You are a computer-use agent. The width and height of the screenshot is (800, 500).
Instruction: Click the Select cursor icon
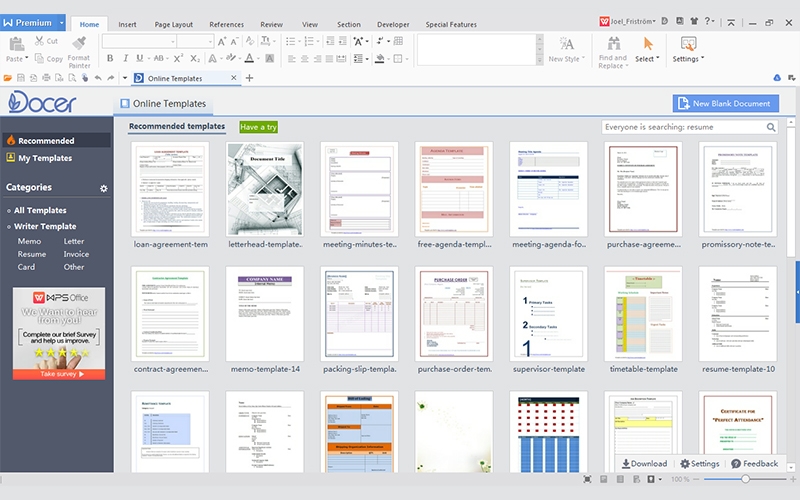(x=648, y=43)
